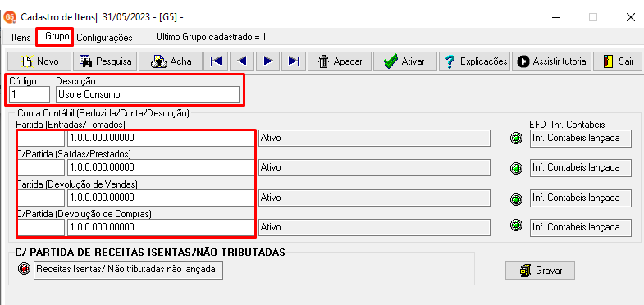The image size is (644, 305).
Task: Click the G5 application icon in title bar
Action: (x=10, y=17)
